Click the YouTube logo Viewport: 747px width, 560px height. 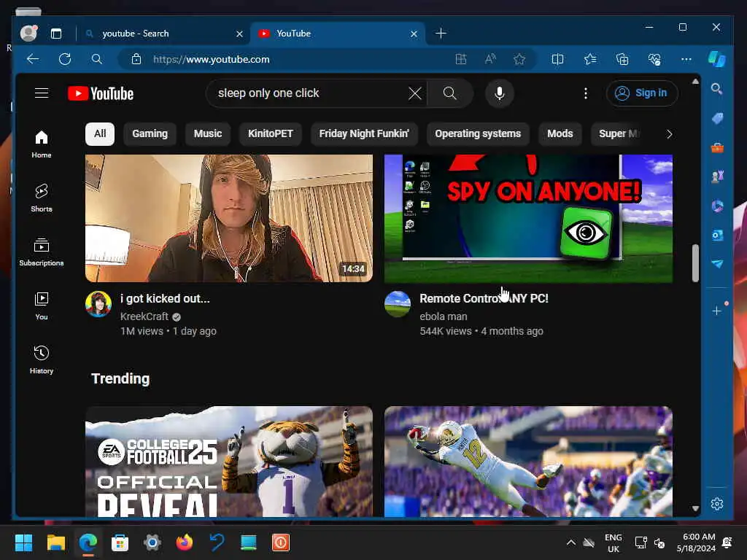101,93
